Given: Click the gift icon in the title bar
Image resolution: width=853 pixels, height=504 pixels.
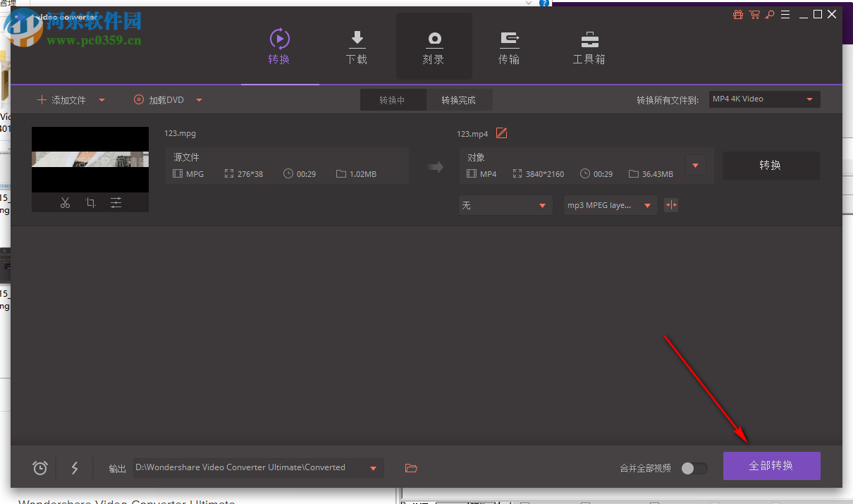Looking at the screenshot, I should [737, 14].
